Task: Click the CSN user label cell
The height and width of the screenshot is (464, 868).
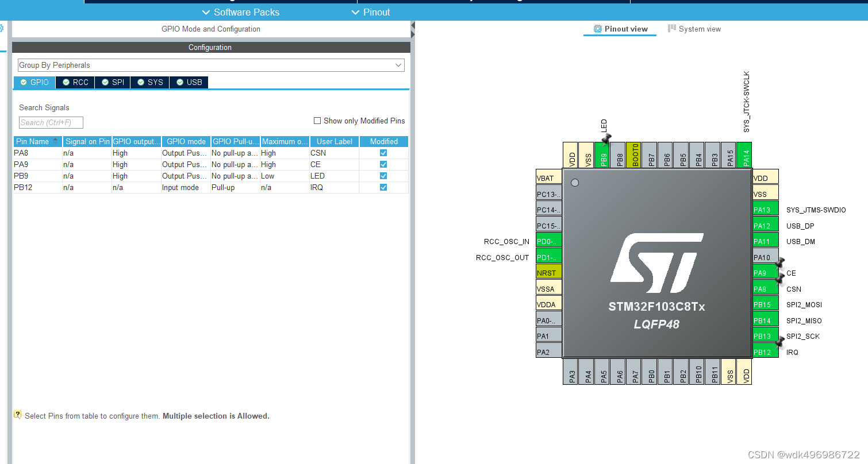Action: pyautogui.click(x=334, y=153)
